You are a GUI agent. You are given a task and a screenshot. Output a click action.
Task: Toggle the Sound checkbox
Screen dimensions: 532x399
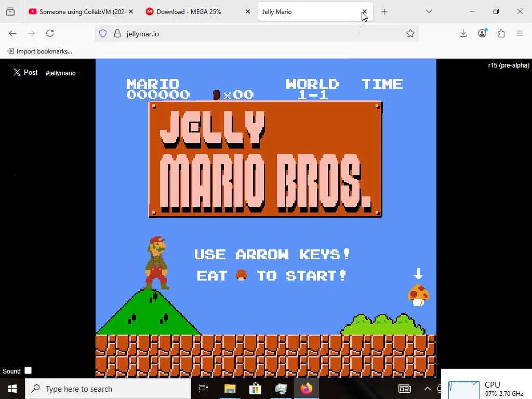tap(28, 370)
